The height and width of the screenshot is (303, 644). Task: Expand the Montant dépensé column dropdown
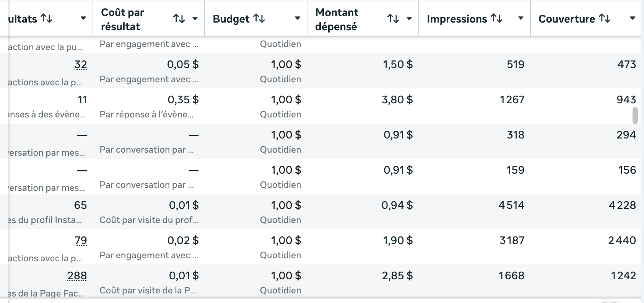pyautogui.click(x=409, y=18)
